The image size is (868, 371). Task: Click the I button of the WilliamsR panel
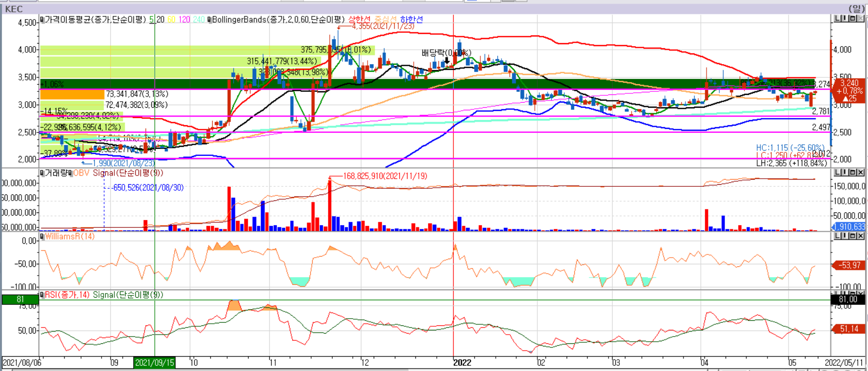[845, 236]
